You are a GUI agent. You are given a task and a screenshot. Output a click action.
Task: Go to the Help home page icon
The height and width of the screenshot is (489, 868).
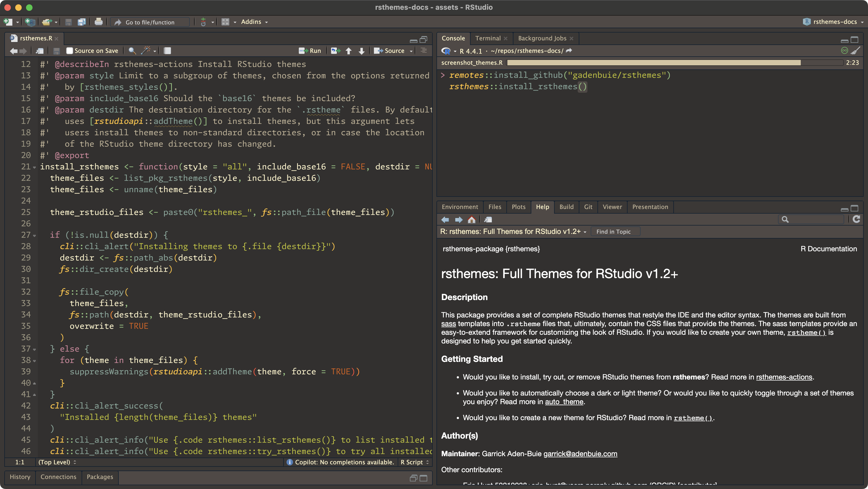pos(471,220)
